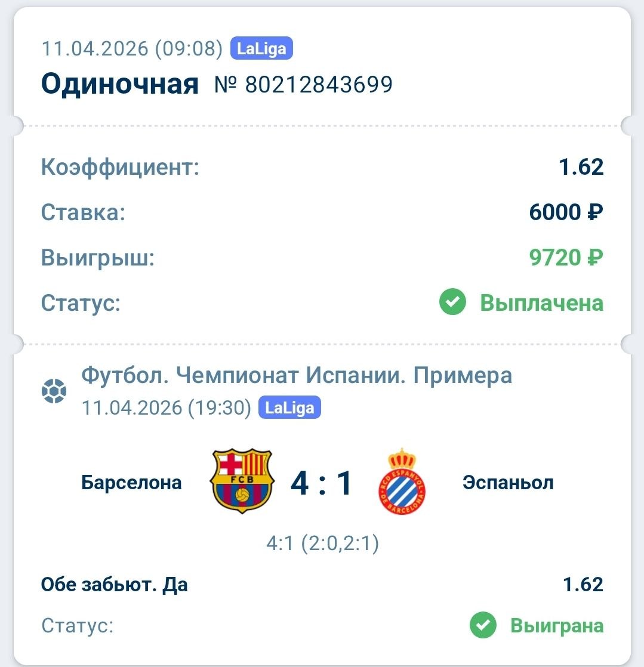Image resolution: width=644 pixels, height=667 pixels.
Task: Click the 6000 ₽ stake amount
Action: click(566, 212)
